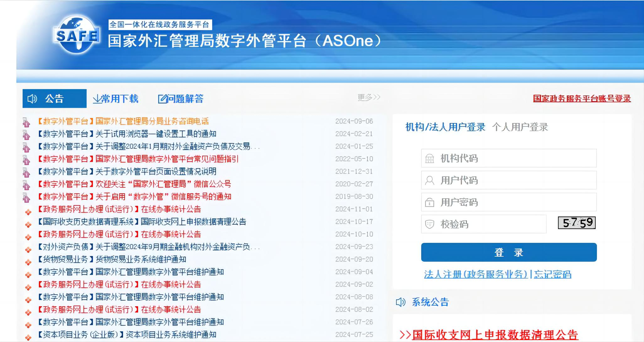Viewport: 644px width, 342px height.
Task: Open notice 关于启用“数字外管”微信服务号的通知
Action: point(134,197)
